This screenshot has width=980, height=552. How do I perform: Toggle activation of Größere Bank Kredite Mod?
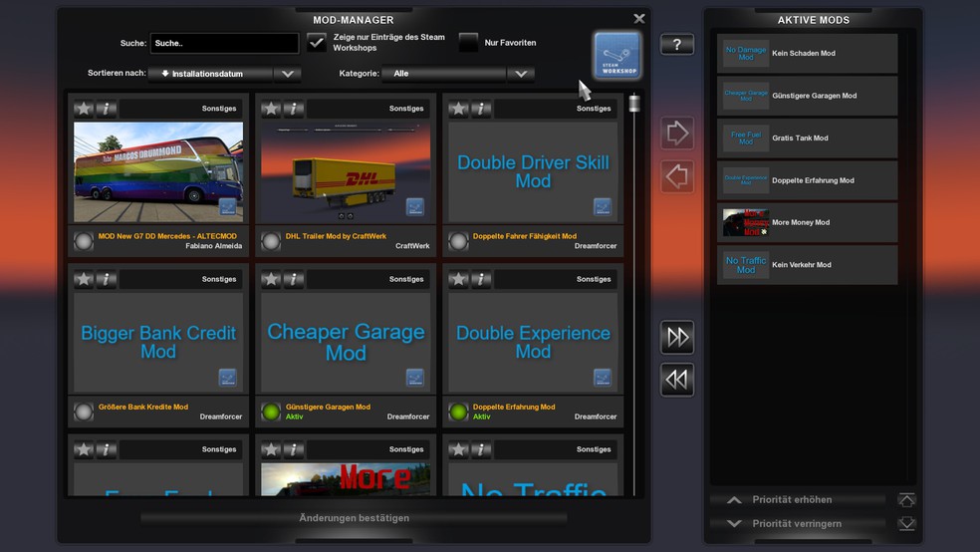pyautogui.click(x=84, y=412)
